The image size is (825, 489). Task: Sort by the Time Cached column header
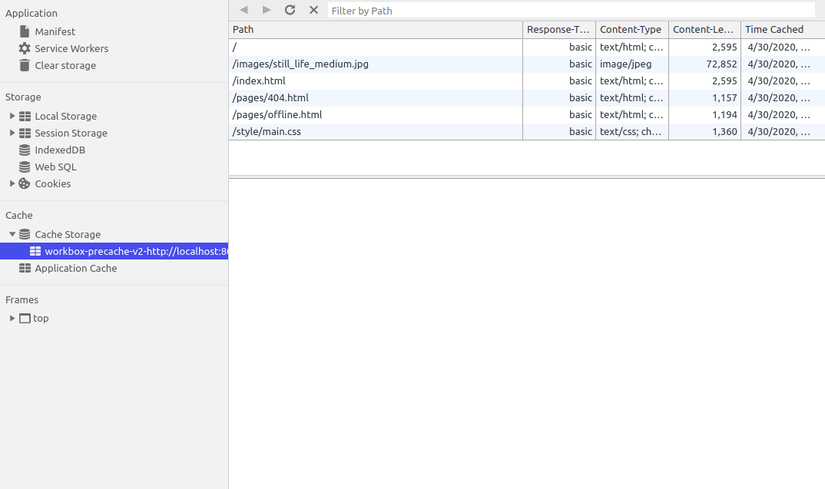coord(783,29)
